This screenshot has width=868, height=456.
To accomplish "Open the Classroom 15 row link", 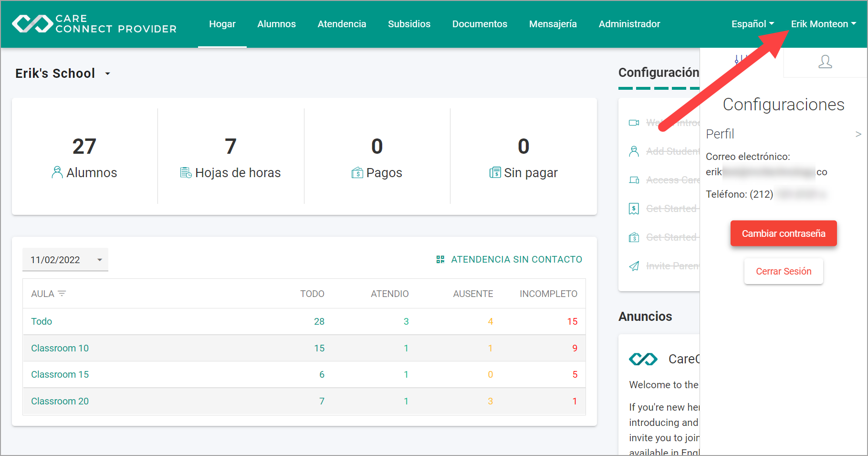I will (x=60, y=374).
